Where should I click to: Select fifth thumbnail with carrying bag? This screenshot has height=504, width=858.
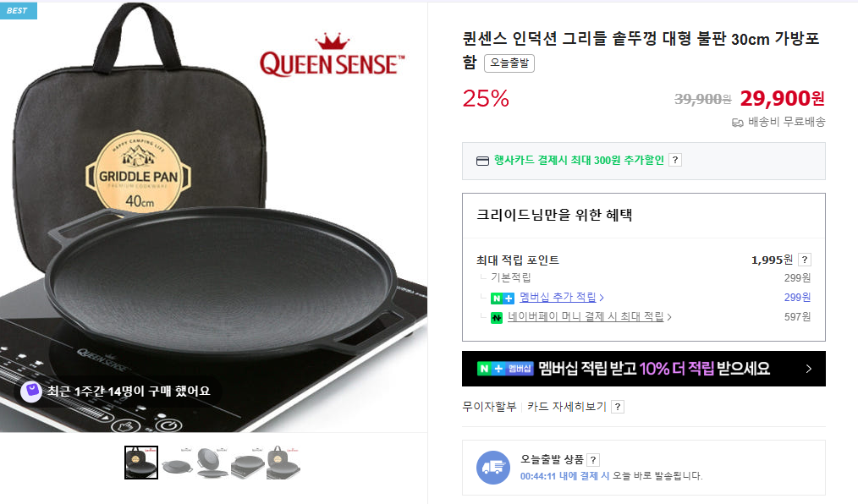click(x=283, y=463)
